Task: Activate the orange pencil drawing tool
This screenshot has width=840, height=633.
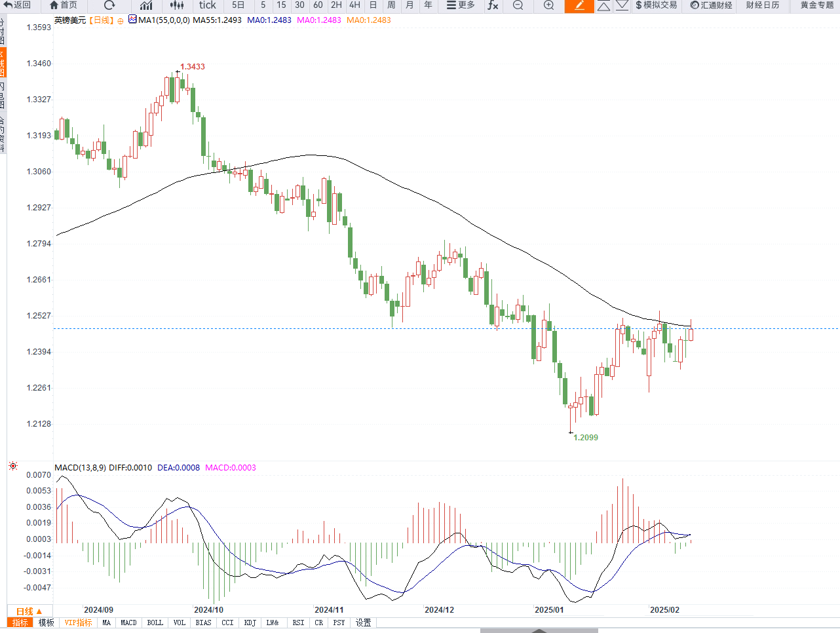Action: click(x=579, y=6)
